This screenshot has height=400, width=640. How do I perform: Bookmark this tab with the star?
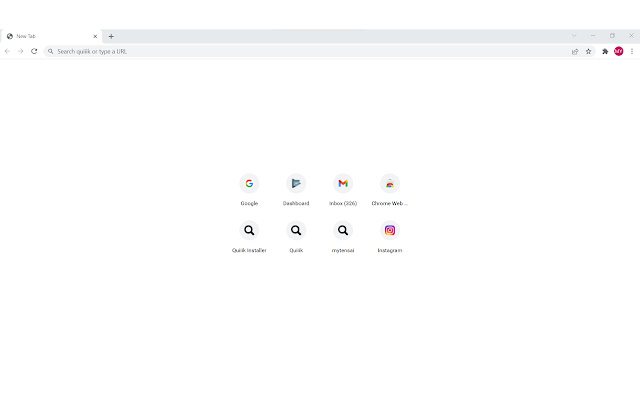tap(589, 51)
